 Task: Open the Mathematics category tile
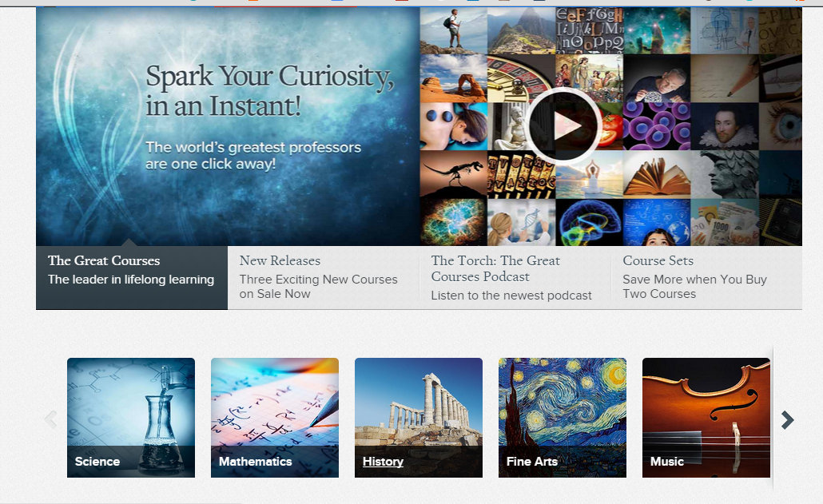[x=275, y=417]
